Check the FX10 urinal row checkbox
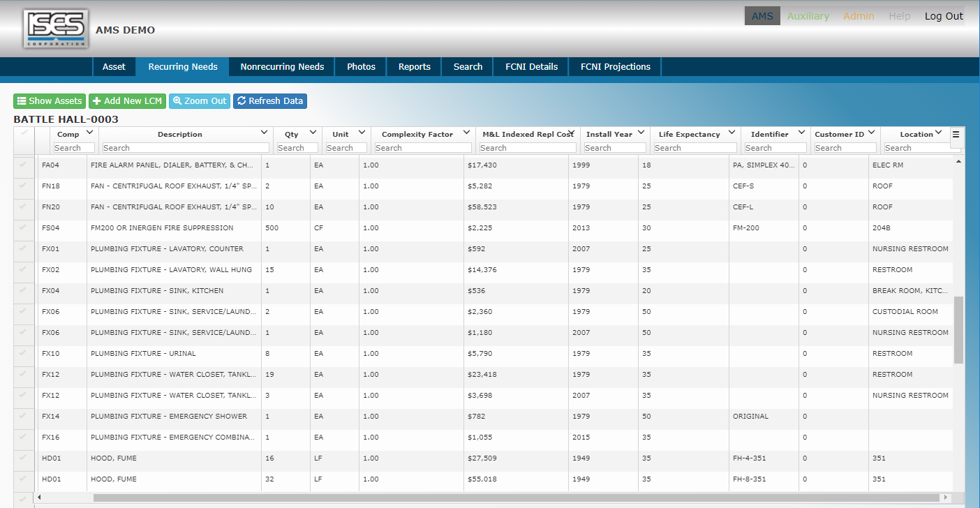 [x=24, y=353]
